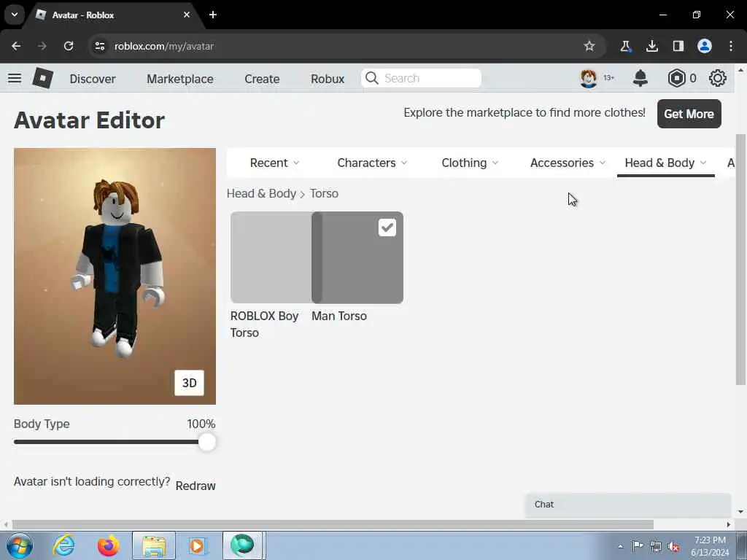The width and height of the screenshot is (747, 560).
Task: Open the Chrome profile icon
Action: click(705, 46)
